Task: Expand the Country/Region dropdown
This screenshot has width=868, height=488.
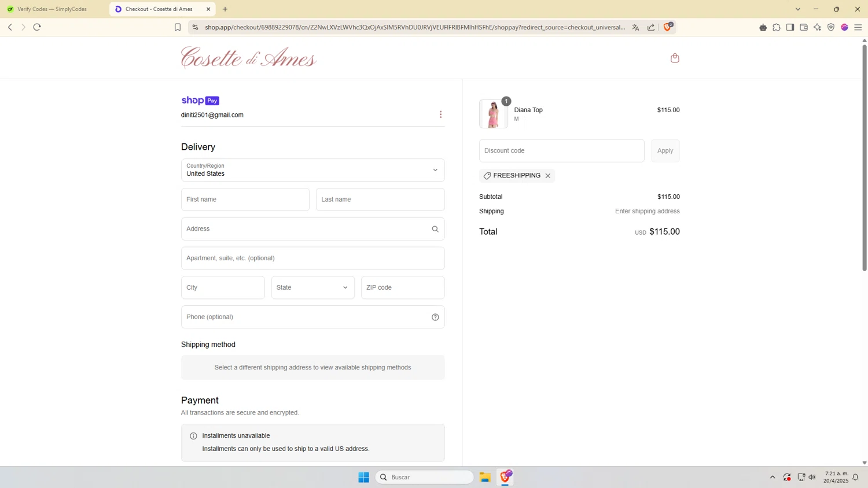Action: click(312, 170)
